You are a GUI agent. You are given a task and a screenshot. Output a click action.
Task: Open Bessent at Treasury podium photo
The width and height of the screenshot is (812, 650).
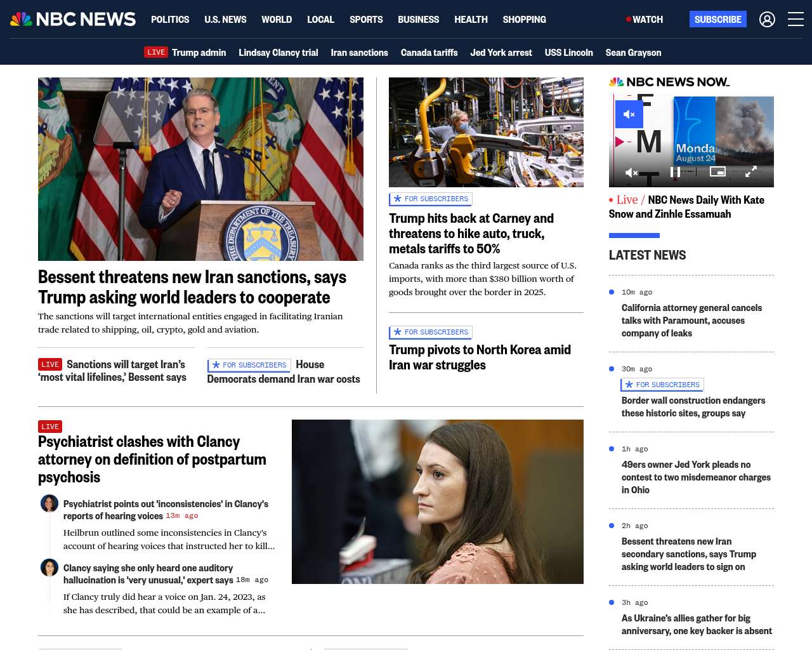point(200,169)
